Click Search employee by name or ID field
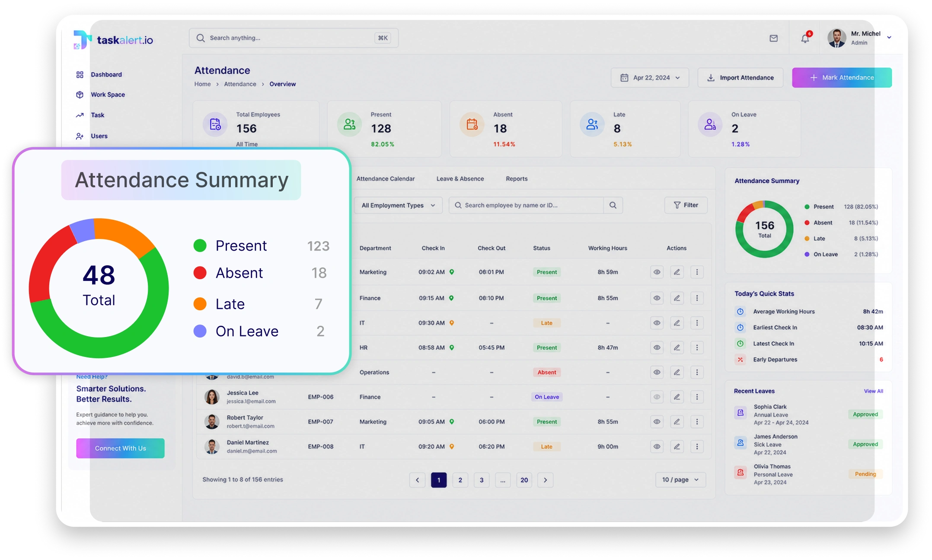 point(526,205)
